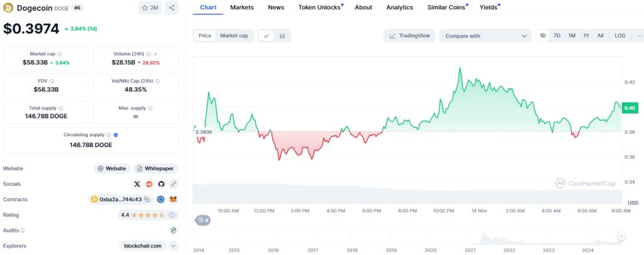Switch chart to candlestick view
The width and height of the screenshot is (644, 255).
tap(282, 36)
